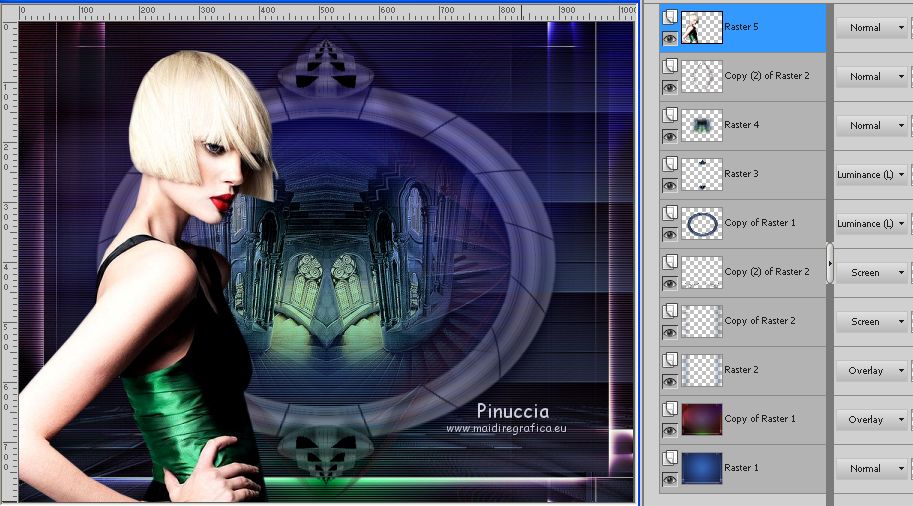Image resolution: width=913 pixels, height=506 pixels.
Task: Hide the Luminance-mode Copy of Raster 1 layer
Action: click(670, 234)
